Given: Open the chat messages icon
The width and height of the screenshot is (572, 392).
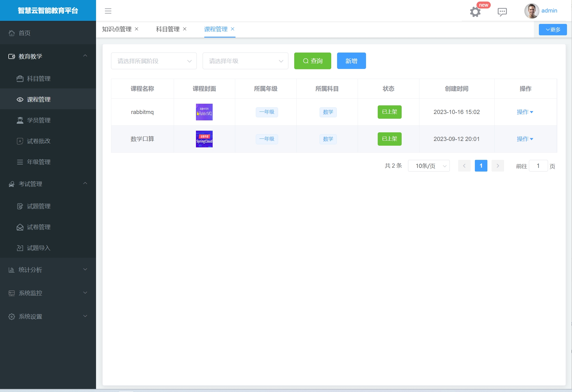Looking at the screenshot, I should coord(502,12).
